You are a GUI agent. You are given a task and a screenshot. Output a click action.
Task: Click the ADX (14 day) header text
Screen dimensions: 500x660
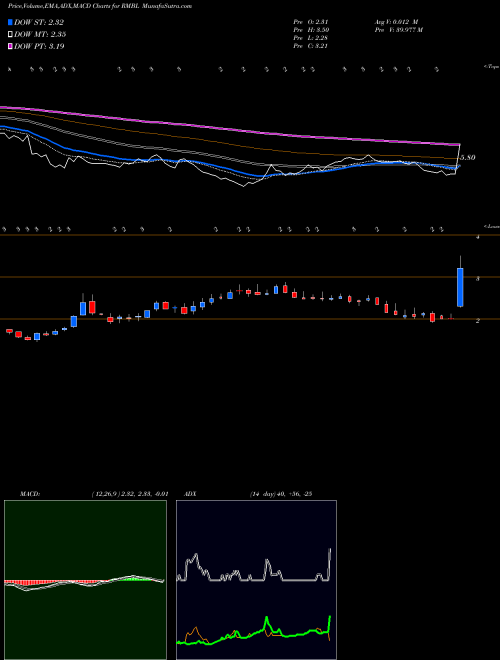tap(248, 494)
